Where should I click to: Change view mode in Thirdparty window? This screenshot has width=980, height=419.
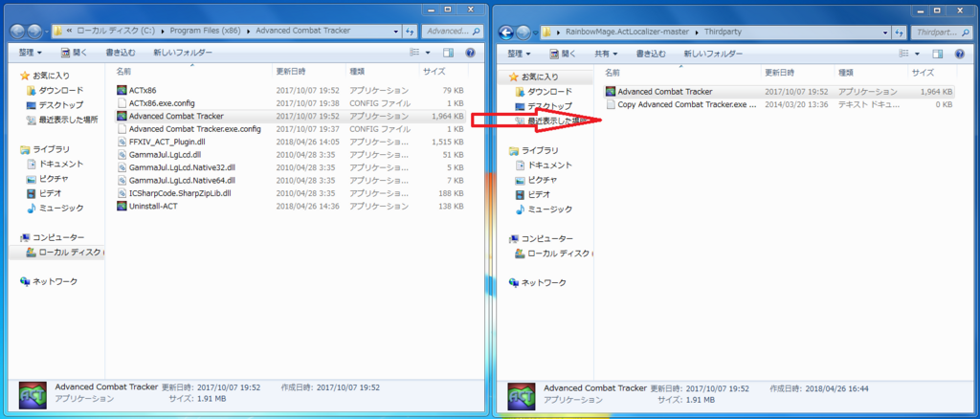(x=903, y=54)
